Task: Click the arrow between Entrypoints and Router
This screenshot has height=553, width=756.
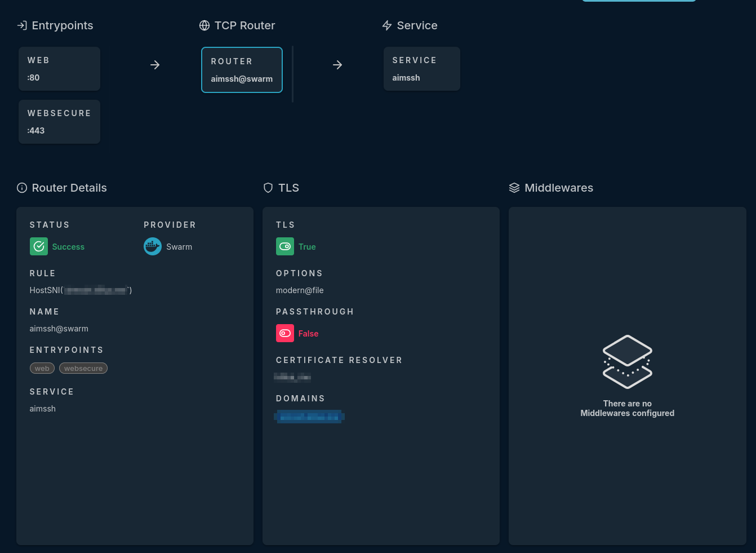Action: (155, 65)
